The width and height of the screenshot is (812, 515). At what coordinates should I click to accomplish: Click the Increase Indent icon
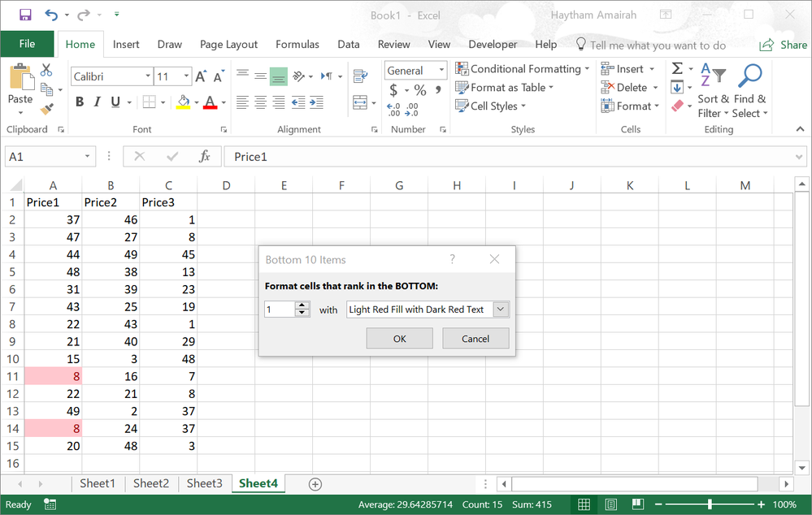tap(316, 102)
